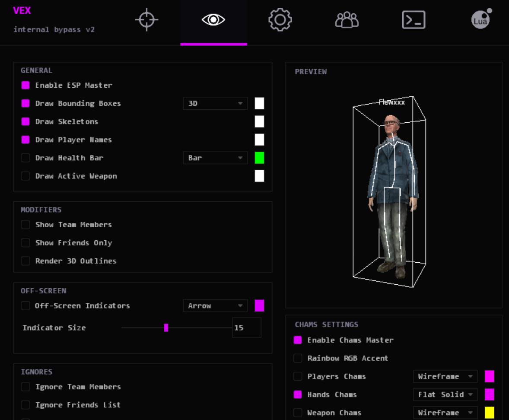
Task: Pick Health Bar green color swatch
Action: click(x=259, y=158)
